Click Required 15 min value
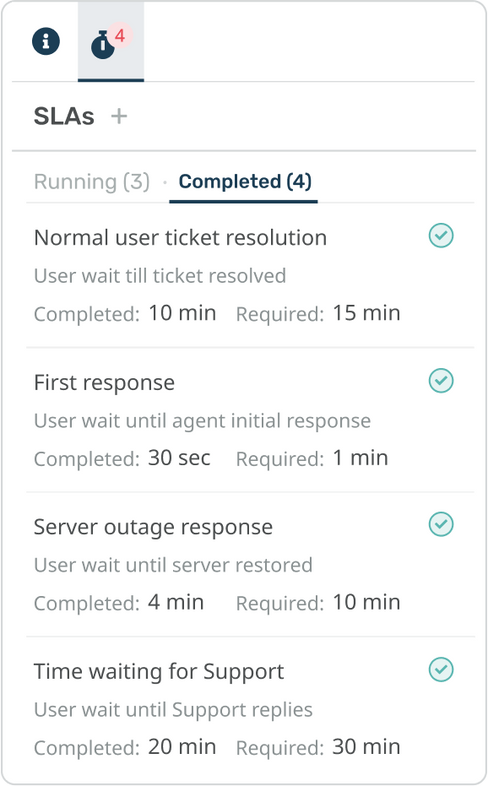Screen dimensions: 488x786 pyautogui.click(x=366, y=313)
